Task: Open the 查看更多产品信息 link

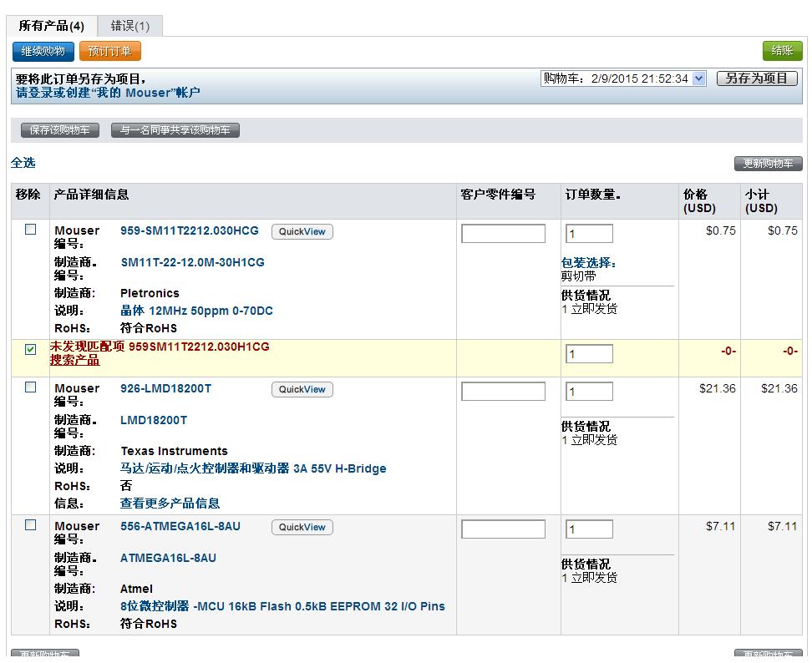Action: click(170, 503)
